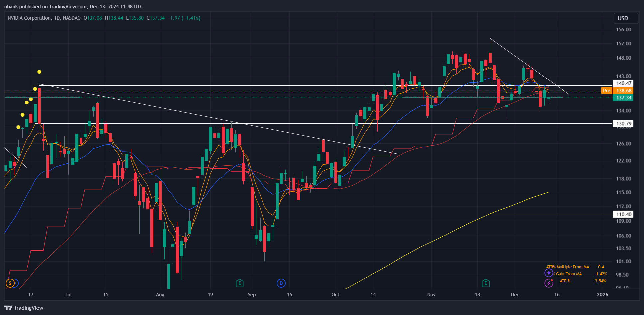This screenshot has width=644, height=315.
Task: Click the 2025 date axis label
Action: (603, 295)
